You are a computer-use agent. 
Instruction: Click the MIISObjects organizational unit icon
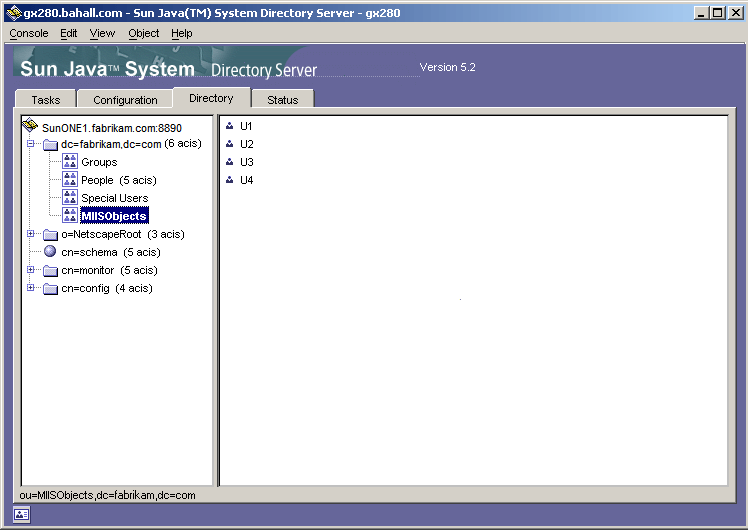70,215
